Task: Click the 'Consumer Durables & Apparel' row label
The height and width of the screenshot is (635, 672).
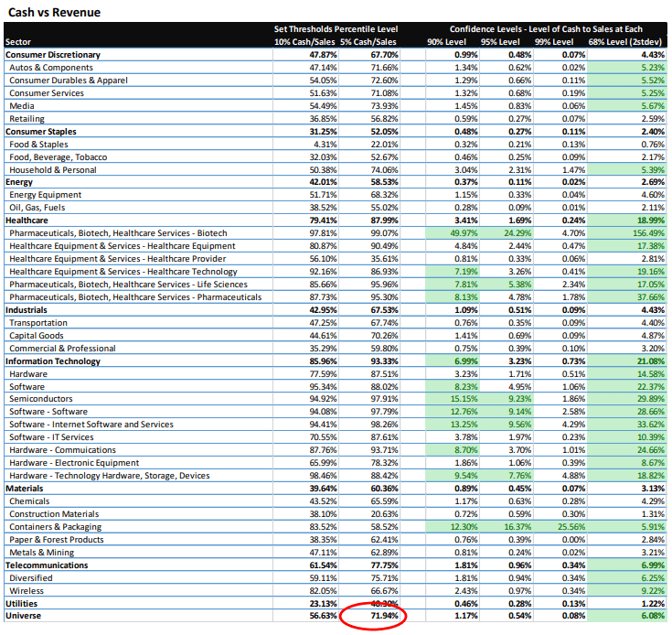Action: (x=69, y=81)
